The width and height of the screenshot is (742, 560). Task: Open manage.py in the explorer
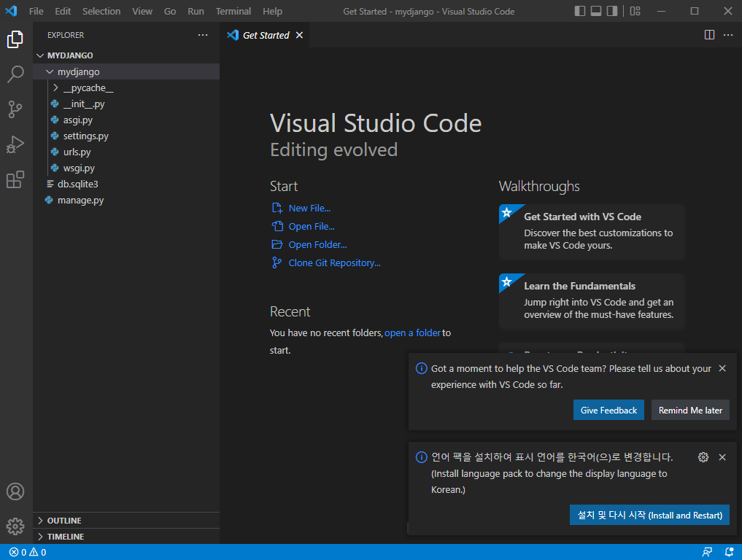[126, 200]
